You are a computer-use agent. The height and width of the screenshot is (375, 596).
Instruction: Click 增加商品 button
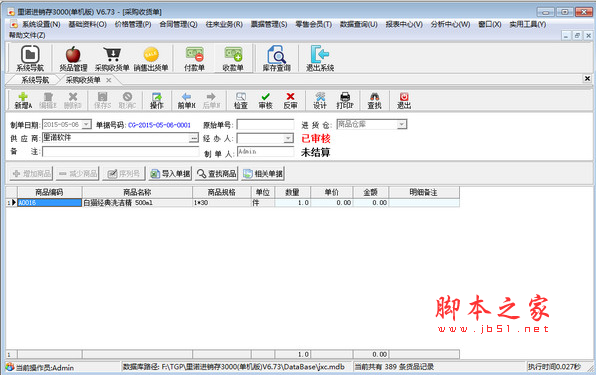coord(31,174)
